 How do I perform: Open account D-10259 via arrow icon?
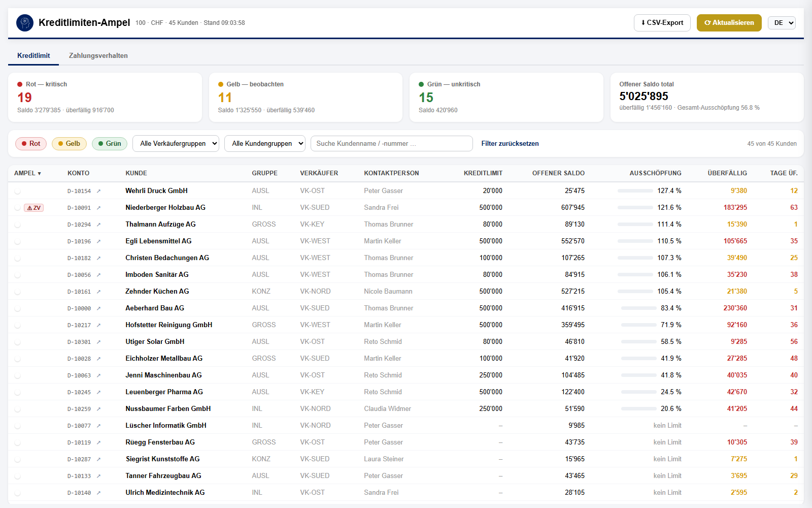[x=98, y=409]
